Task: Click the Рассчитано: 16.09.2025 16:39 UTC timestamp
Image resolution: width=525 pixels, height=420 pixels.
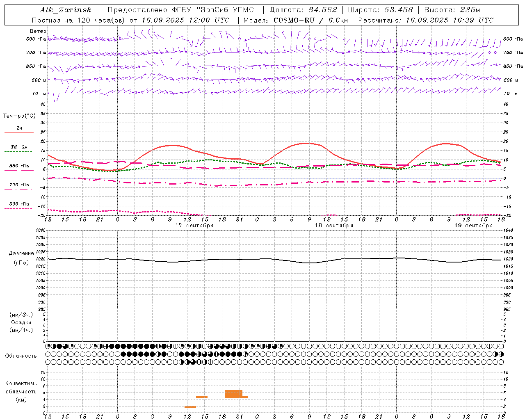Action: point(426,20)
